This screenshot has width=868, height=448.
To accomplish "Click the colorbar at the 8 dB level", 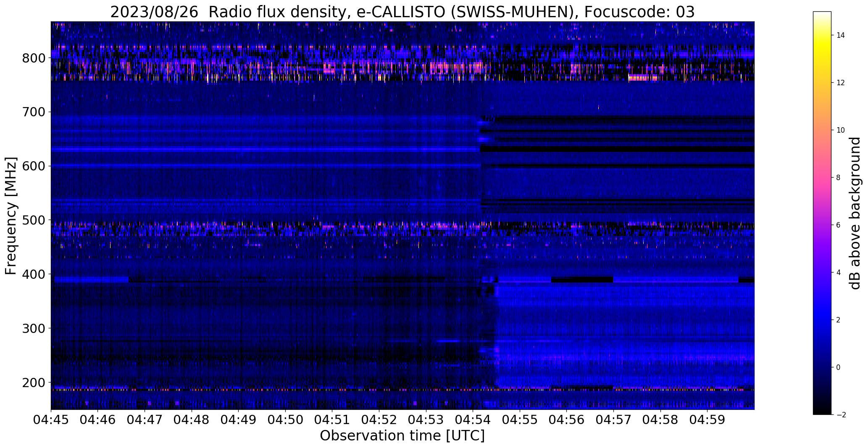I will (x=822, y=178).
